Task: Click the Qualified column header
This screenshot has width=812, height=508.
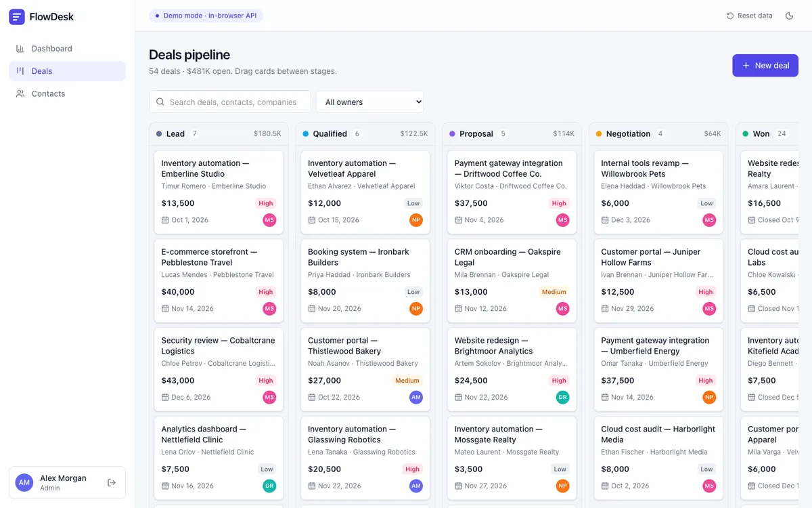Action: pos(365,134)
